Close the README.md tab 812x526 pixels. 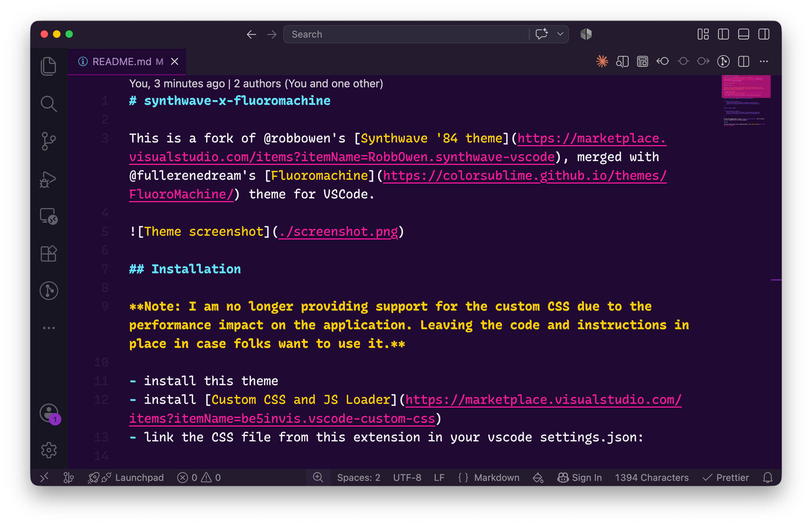(x=175, y=61)
